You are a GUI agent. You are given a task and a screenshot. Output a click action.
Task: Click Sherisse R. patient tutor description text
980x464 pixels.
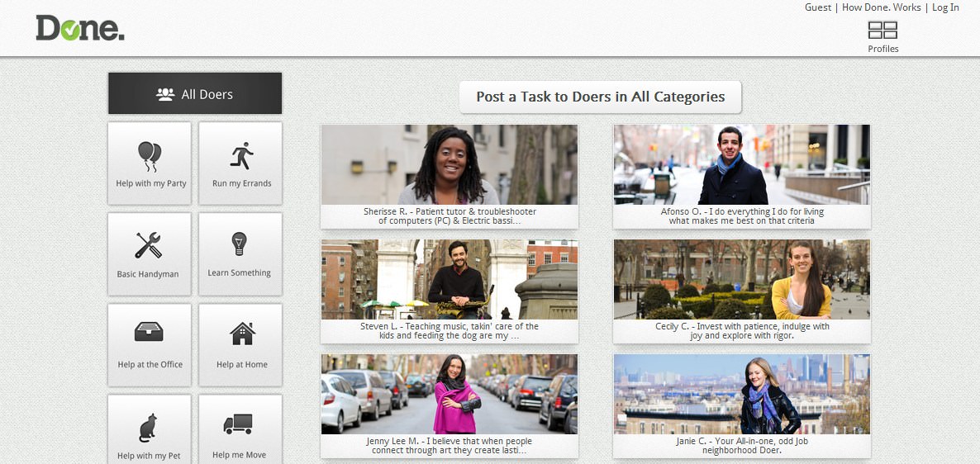[450, 216]
